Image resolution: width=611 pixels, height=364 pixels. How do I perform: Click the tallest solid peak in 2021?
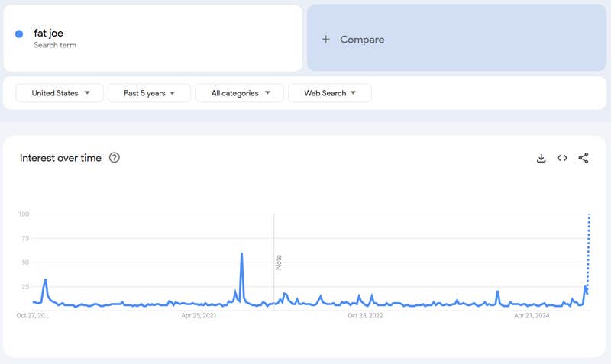[241, 254]
